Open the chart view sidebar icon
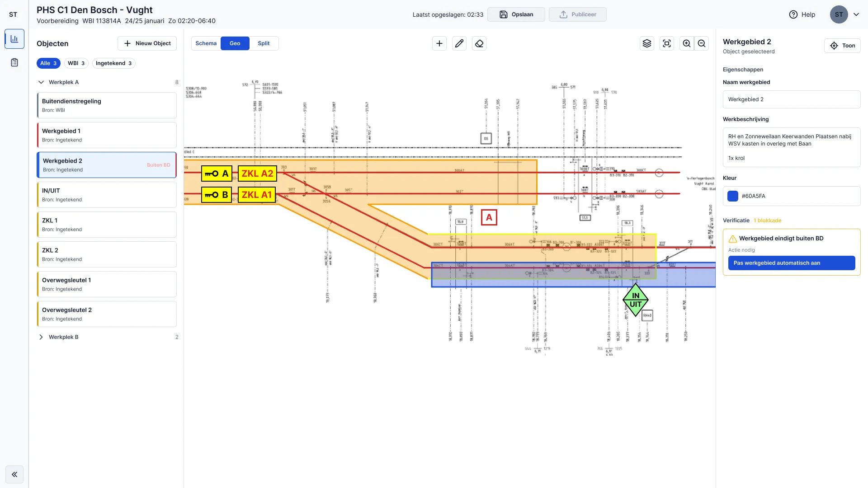This screenshot has width=868, height=488. 14,39
